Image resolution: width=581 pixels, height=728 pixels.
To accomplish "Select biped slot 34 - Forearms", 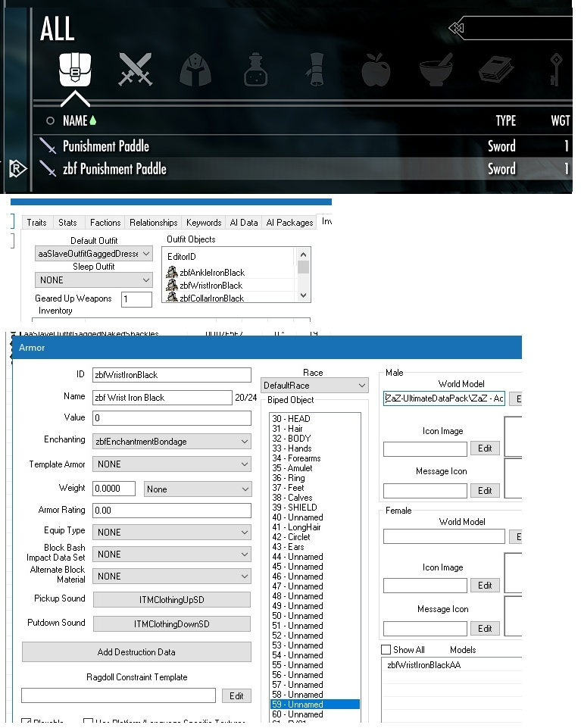I will pyautogui.click(x=314, y=458).
